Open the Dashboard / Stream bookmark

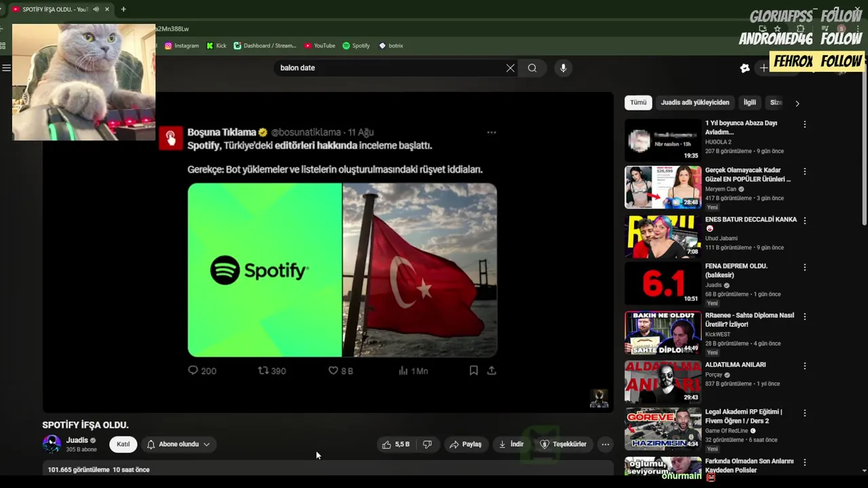(265, 45)
